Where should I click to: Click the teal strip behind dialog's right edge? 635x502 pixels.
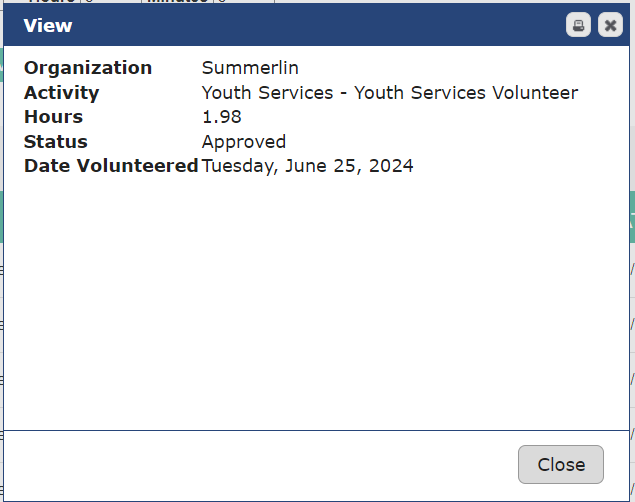tap(632, 215)
